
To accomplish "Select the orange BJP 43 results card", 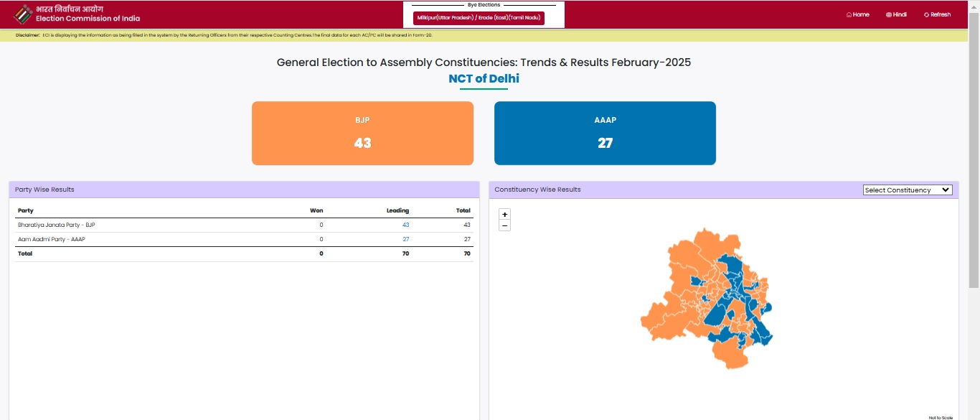I will coord(362,134).
